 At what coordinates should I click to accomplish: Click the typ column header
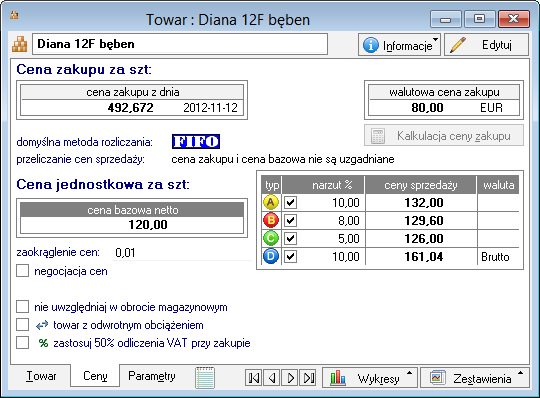point(272,185)
